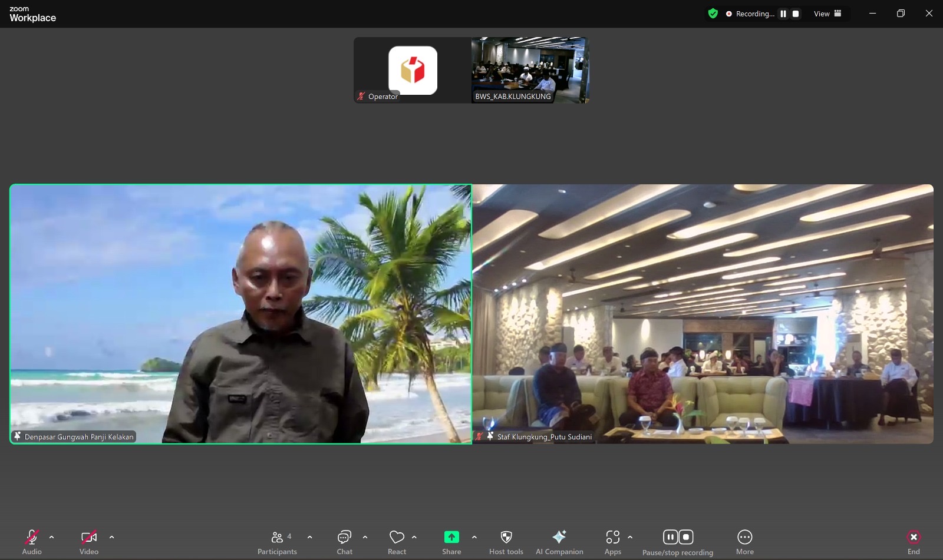The height and width of the screenshot is (560, 943).
Task: Expand video options arrow next to Video
Action: point(112,537)
